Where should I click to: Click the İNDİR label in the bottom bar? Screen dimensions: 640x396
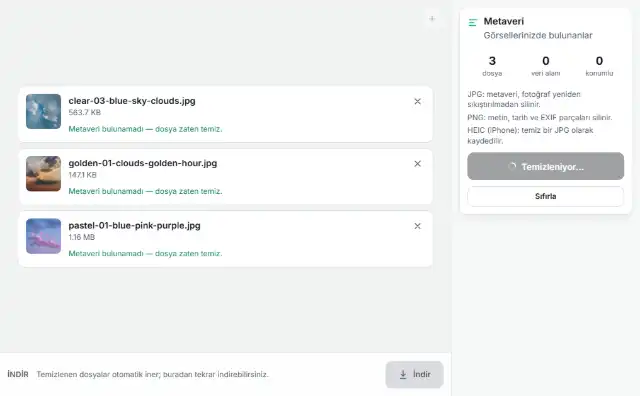pos(18,374)
